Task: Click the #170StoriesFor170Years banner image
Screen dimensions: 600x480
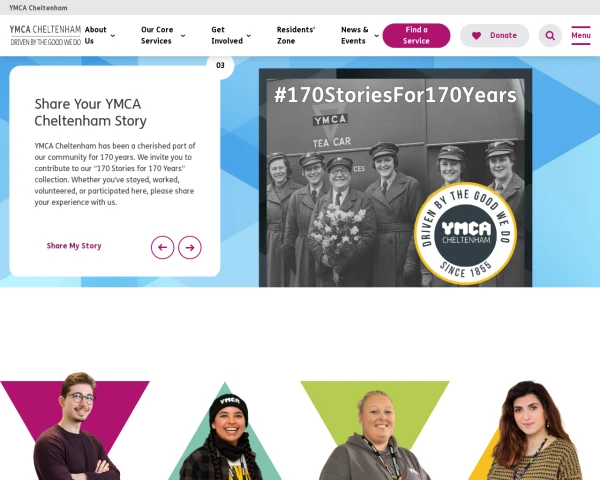Action: point(395,178)
